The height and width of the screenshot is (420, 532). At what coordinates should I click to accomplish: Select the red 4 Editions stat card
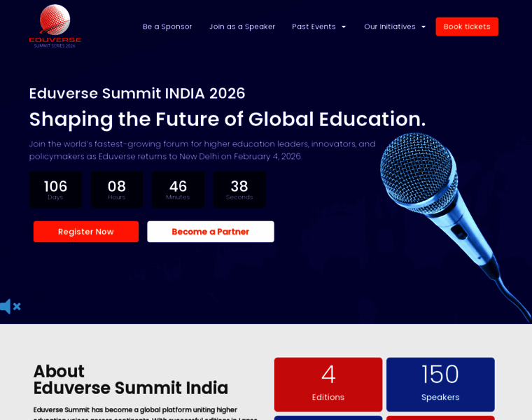[328, 384]
